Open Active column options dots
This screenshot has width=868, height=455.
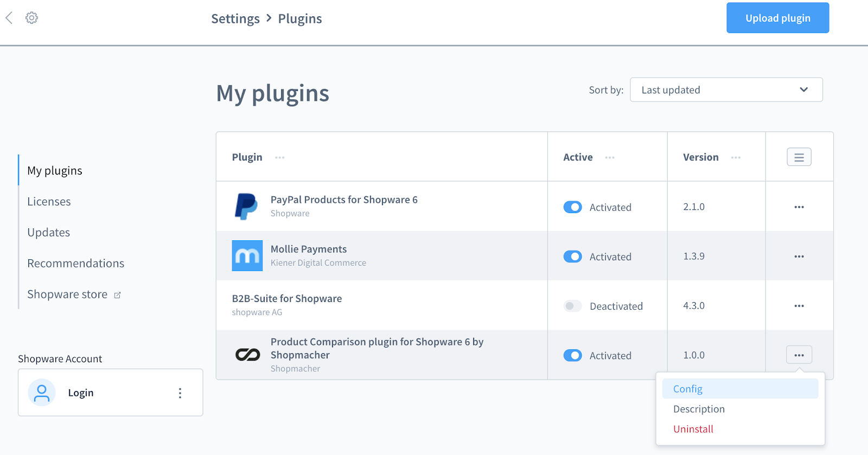pos(610,158)
